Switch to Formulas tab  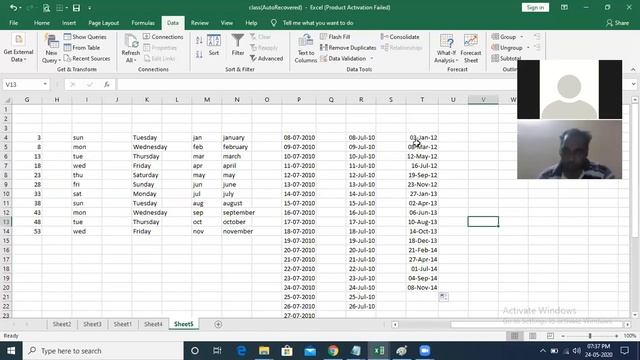143,23
